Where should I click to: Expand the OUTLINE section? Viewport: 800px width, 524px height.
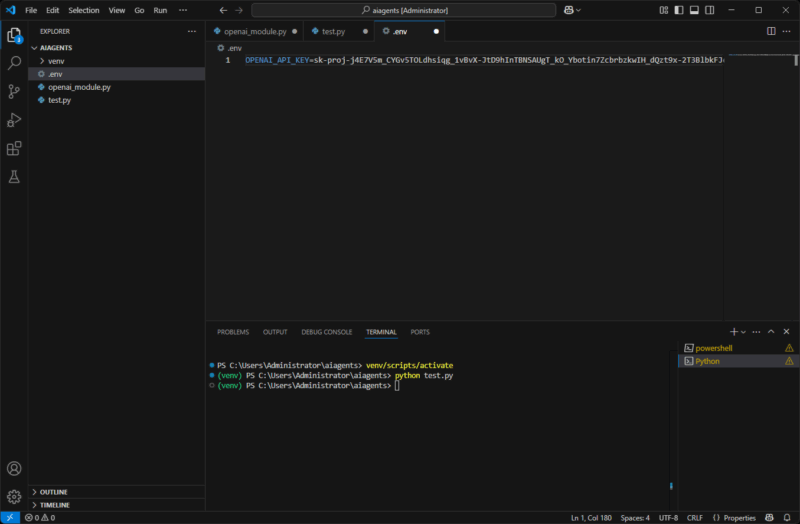pyautogui.click(x=54, y=492)
